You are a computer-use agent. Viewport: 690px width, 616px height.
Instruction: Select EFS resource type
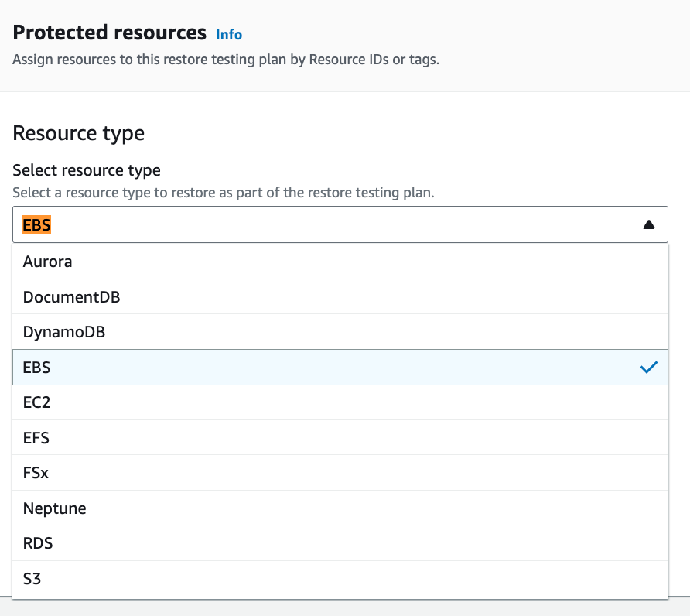click(340, 438)
